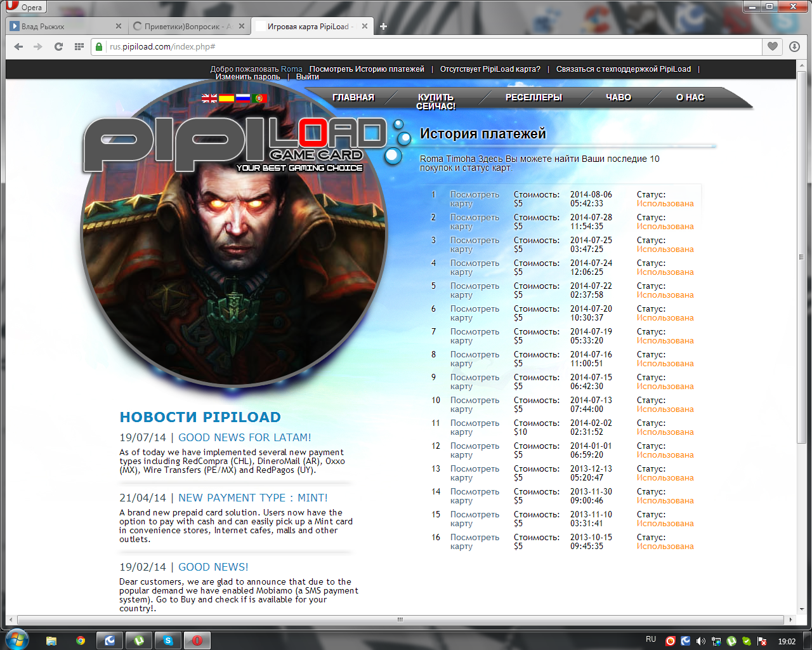The image size is (812, 650).
Task: View card for payment row 5
Action: 475,291
